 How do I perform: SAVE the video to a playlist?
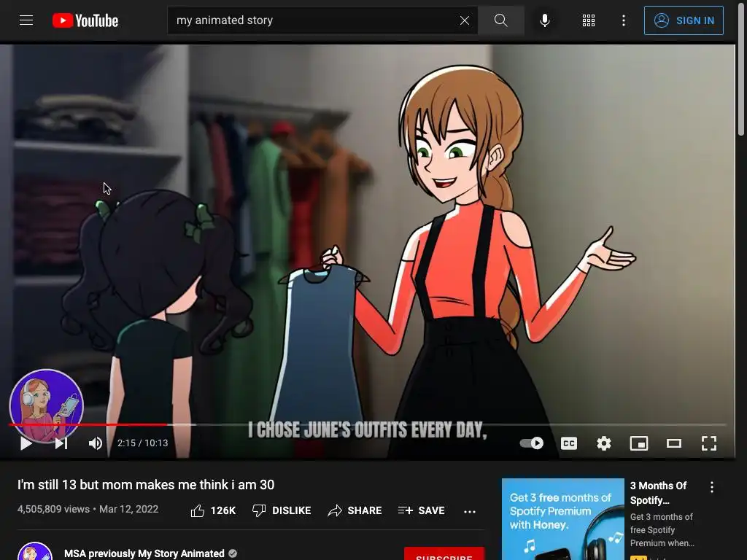coord(421,510)
